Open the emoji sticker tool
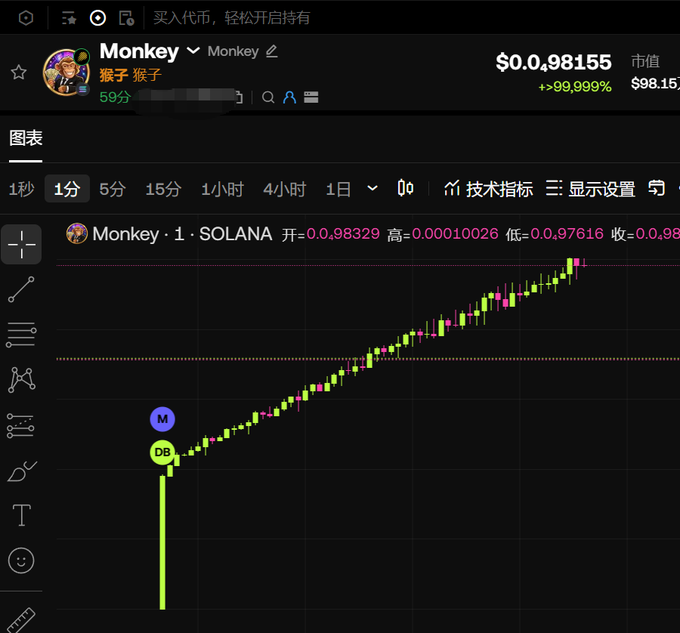 point(21,561)
